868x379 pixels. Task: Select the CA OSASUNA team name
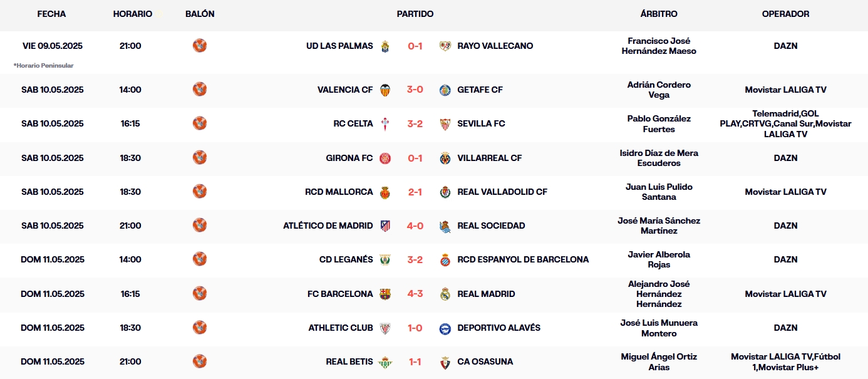pos(485,361)
